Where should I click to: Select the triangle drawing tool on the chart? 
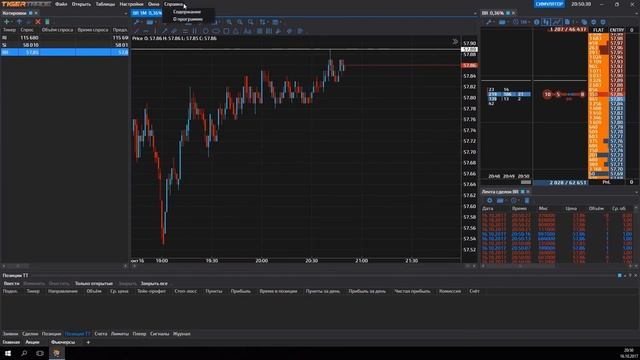tap(236, 31)
